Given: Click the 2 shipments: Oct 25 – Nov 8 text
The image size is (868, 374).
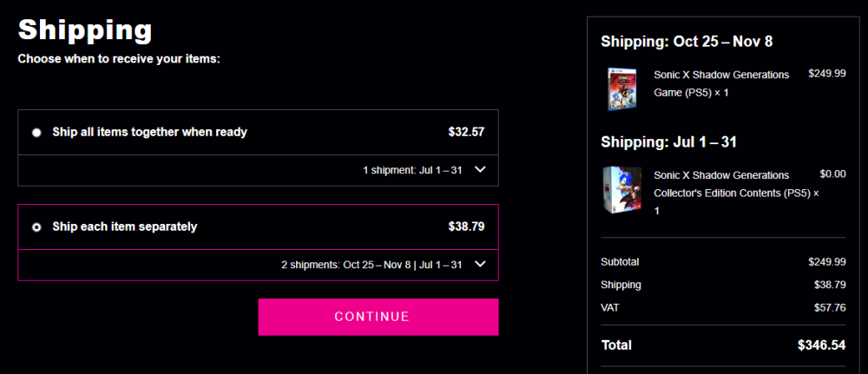Looking at the screenshot, I should (346, 265).
